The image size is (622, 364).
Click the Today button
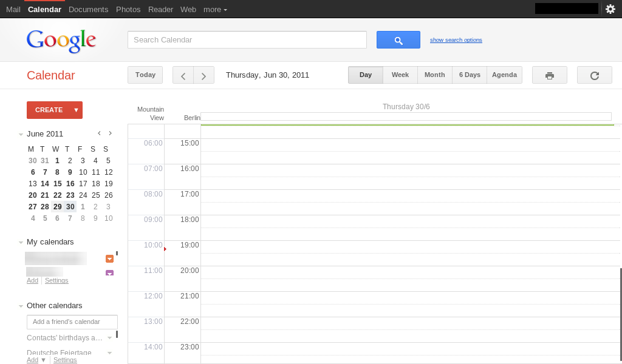145,75
